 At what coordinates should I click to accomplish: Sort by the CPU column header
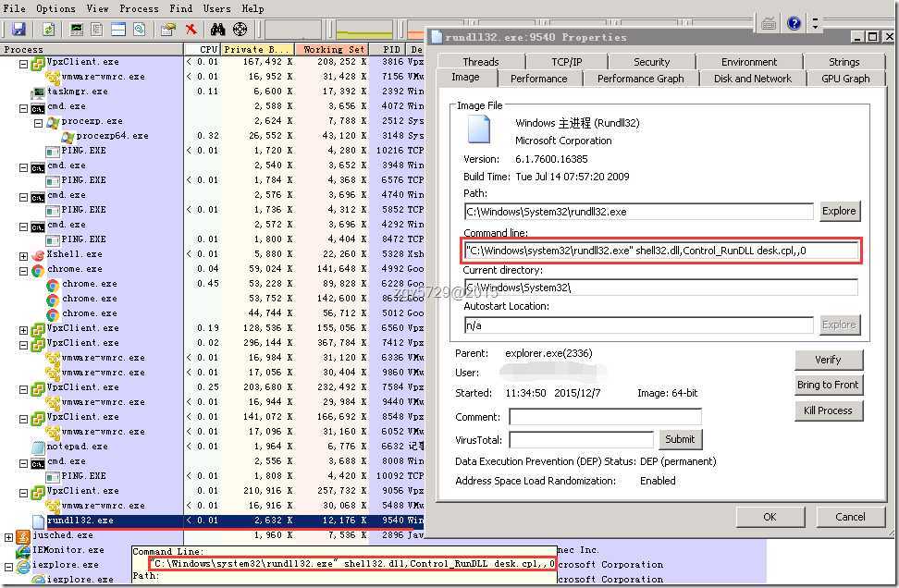pos(202,49)
